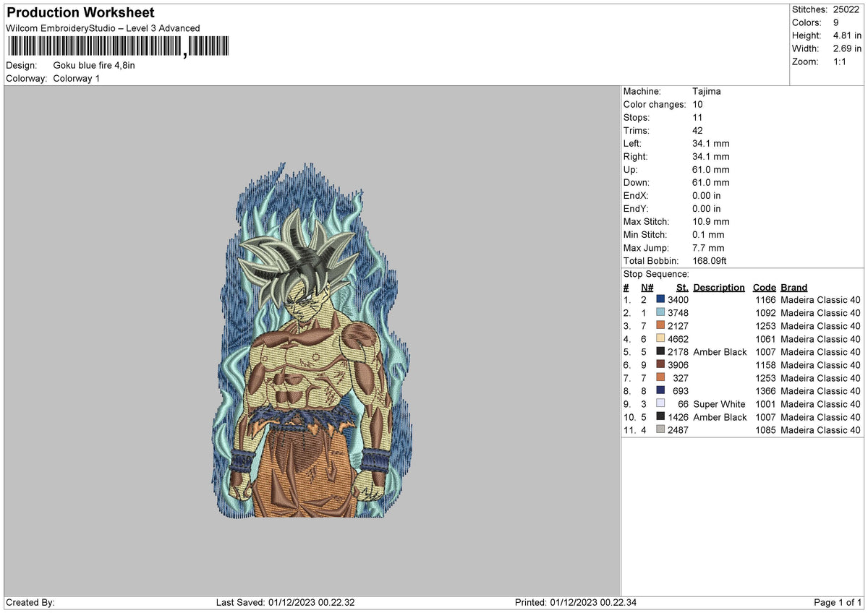Click the brown swatch for stop 6
The width and height of the screenshot is (868, 613).
[x=660, y=364]
